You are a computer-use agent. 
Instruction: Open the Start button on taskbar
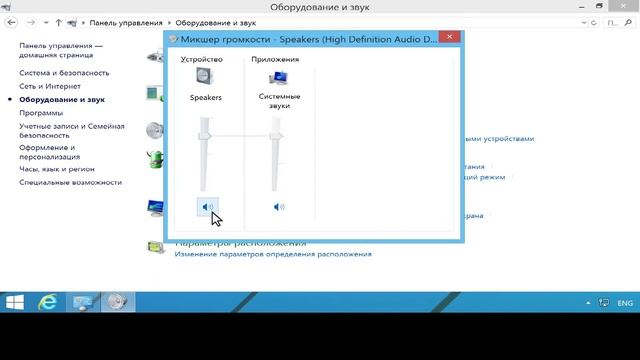pyautogui.click(x=15, y=302)
